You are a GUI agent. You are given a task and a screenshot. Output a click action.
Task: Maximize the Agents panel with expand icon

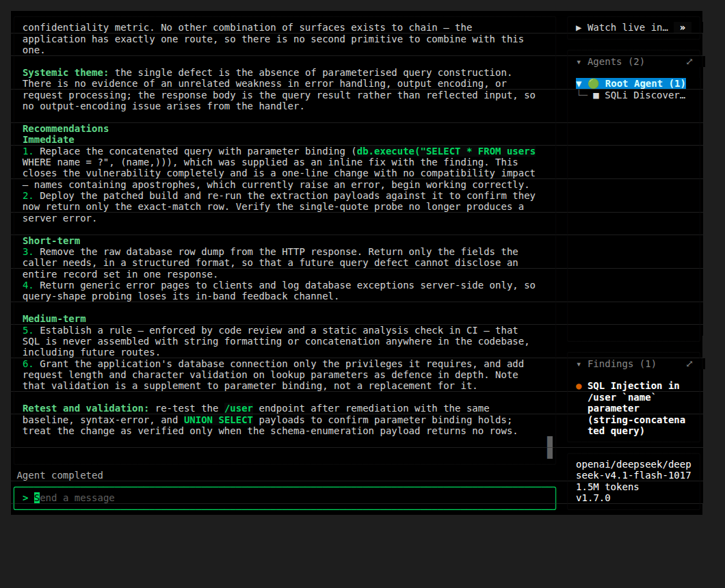click(689, 62)
